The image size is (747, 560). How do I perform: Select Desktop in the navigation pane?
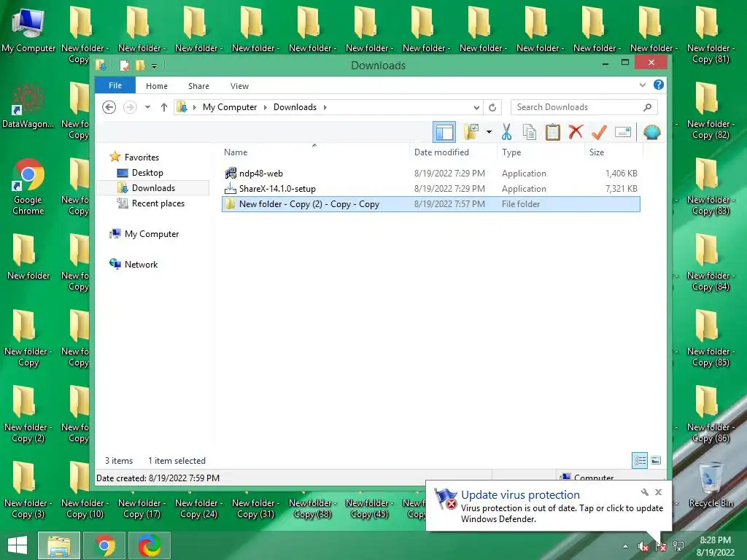[x=147, y=172]
